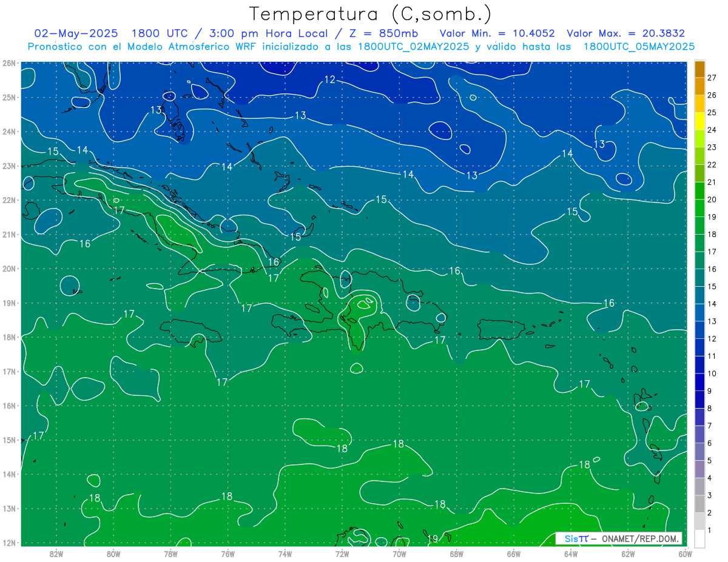The height and width of the screenshot is (562, 728).
Task: Click the "22N" latitude axis label
Action: (x=9, y=200)
